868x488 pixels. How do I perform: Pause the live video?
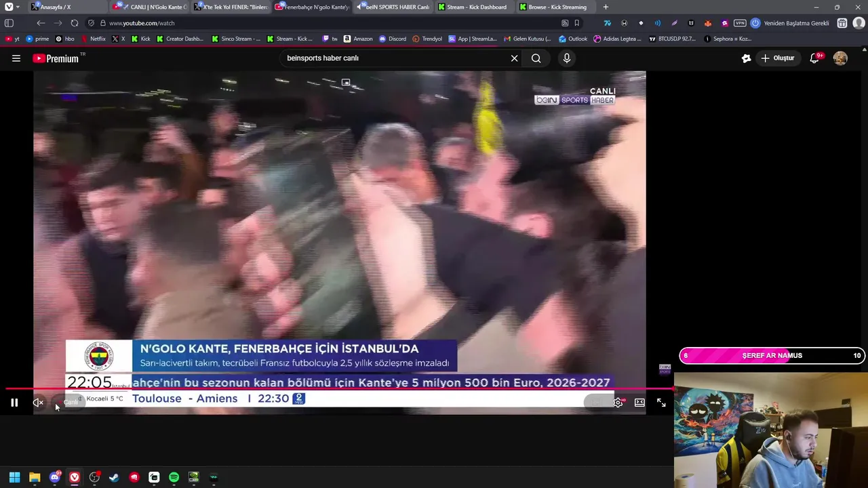click(x=14, y=403)
